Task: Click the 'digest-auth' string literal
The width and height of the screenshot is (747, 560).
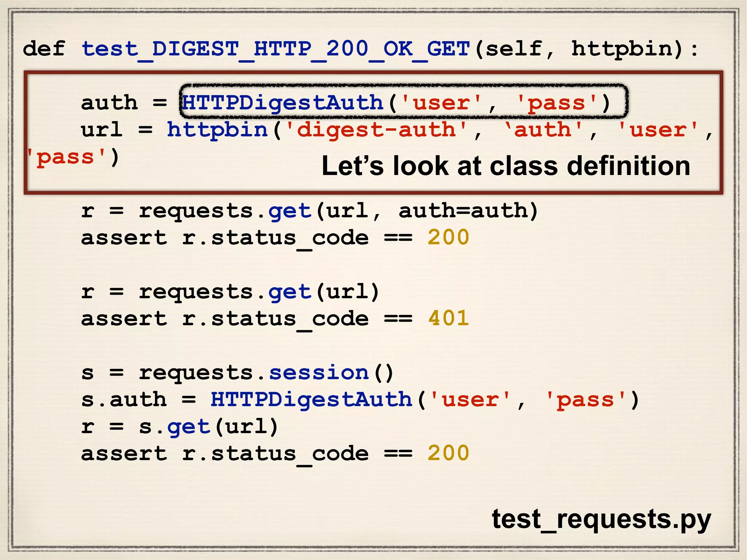Action: [376, 130]
